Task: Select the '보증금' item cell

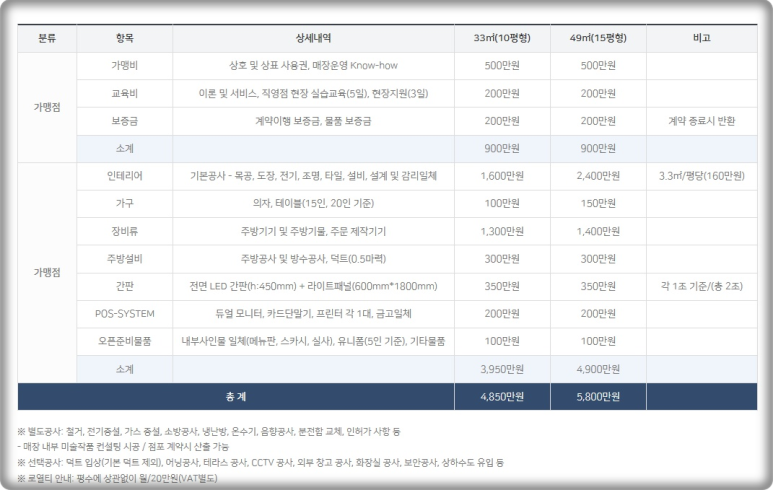Action: [125, 121]
